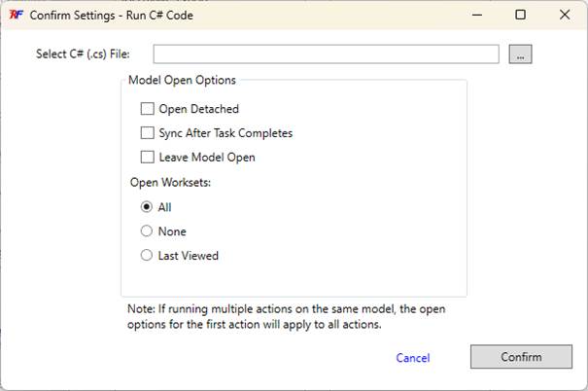Click the Cancel link
This screenshot has height=391, width=588.
point(412,358)
